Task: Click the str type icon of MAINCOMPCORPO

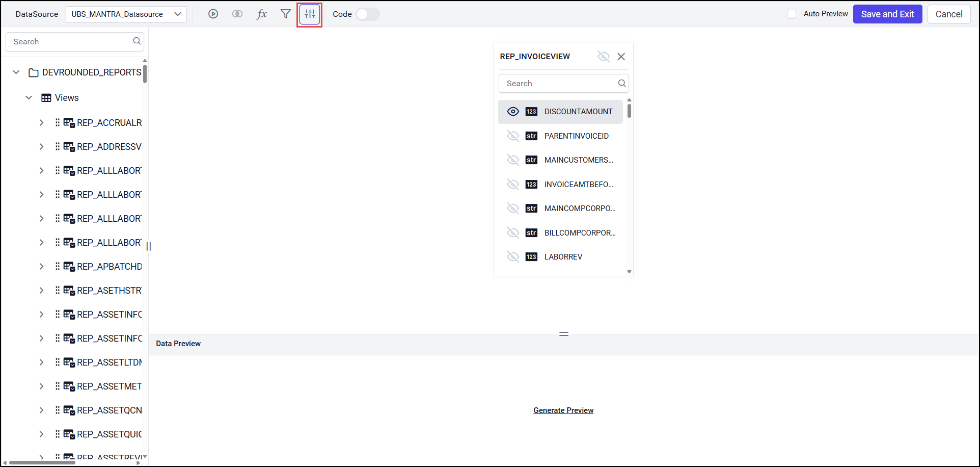Action: (531, 209)
